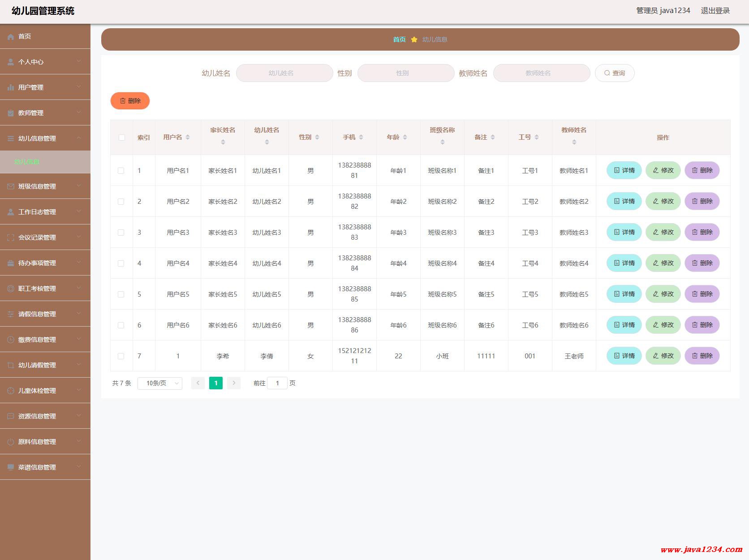Check the row for 用户名3
This screenshot has width=749, height=560.
tap(121, 233)
